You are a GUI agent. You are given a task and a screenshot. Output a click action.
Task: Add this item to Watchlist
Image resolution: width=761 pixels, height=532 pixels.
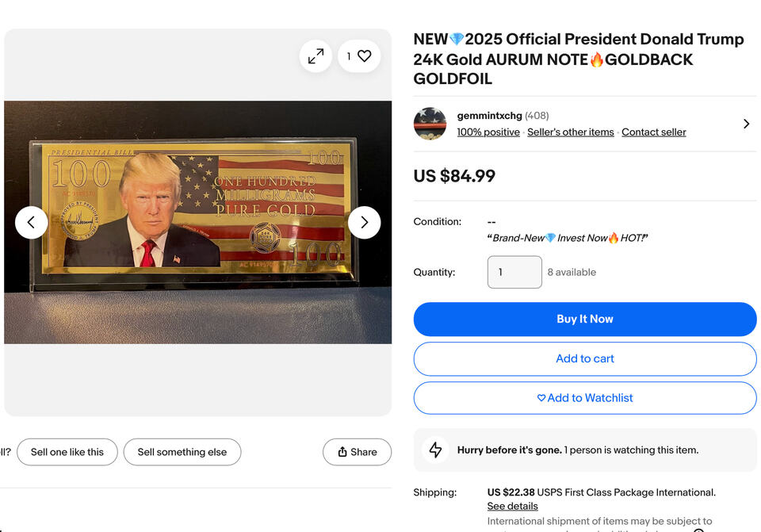pyautogui.click(x=584, y=398)
